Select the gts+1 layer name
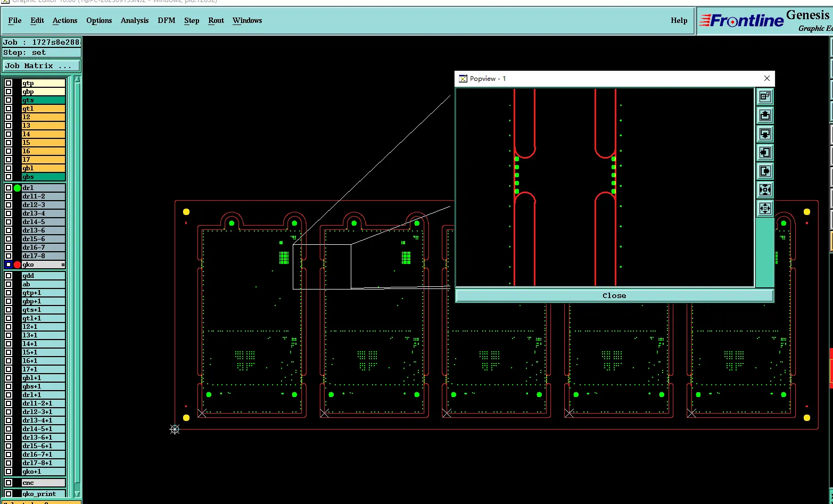 [43, 310]
